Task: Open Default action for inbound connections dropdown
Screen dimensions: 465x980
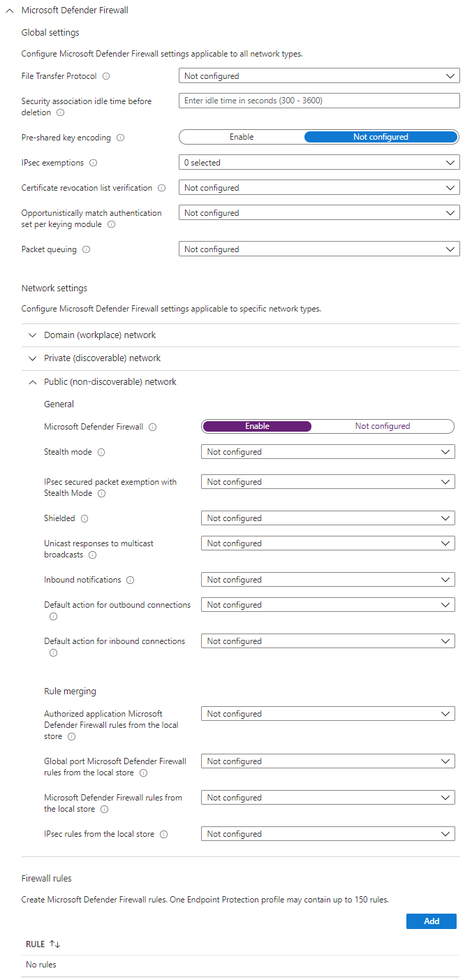Action: 327,641
